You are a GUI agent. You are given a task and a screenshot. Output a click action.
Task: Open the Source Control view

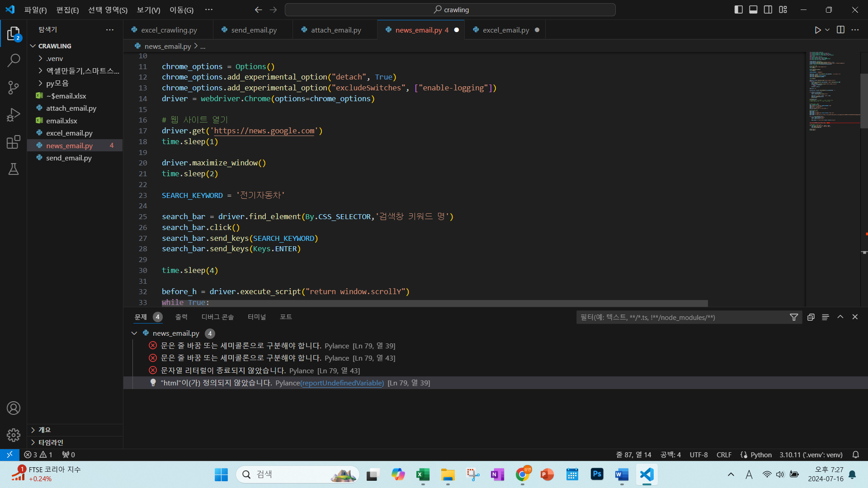14,88
